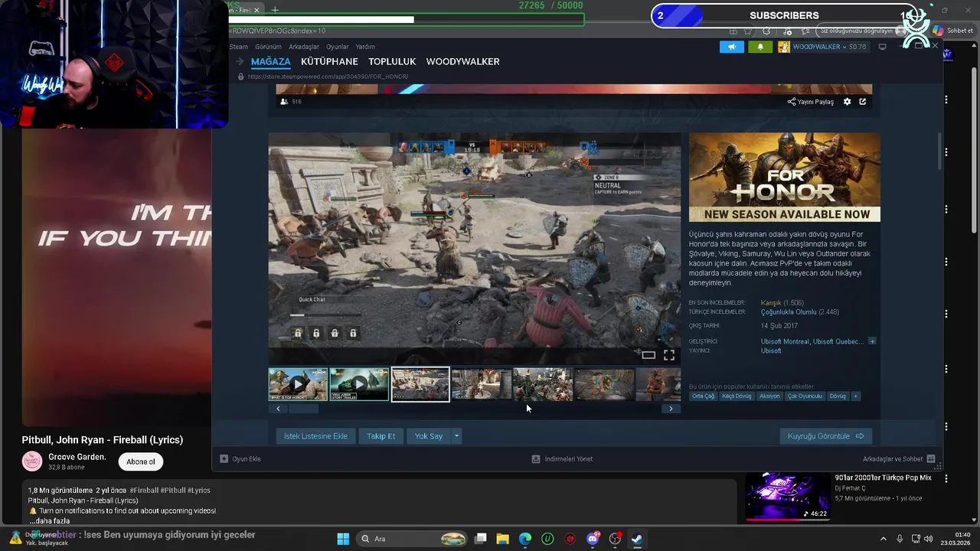
Task: Click the taskbar Ara search box
Action: 413,539
